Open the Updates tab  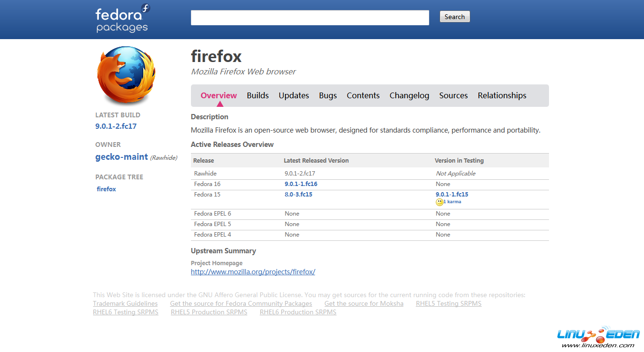(x=294, y=95)
